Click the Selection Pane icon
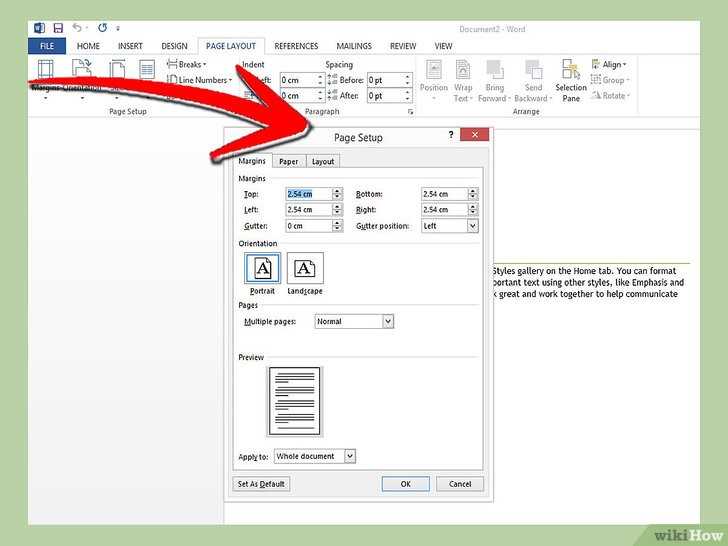The width and height of the screenshot is (728, 546). tap(571, 79)
